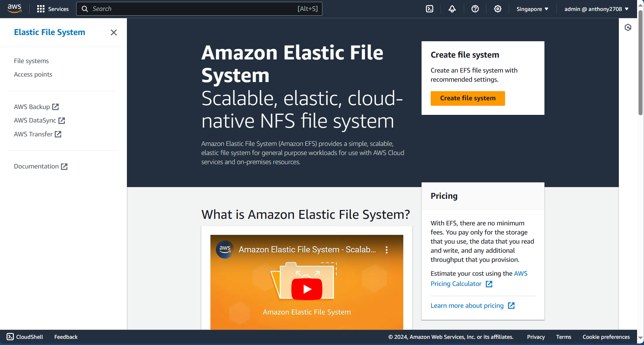Open the AWS home logo
This screenshot has width=644, height=345.
(15, 9)
